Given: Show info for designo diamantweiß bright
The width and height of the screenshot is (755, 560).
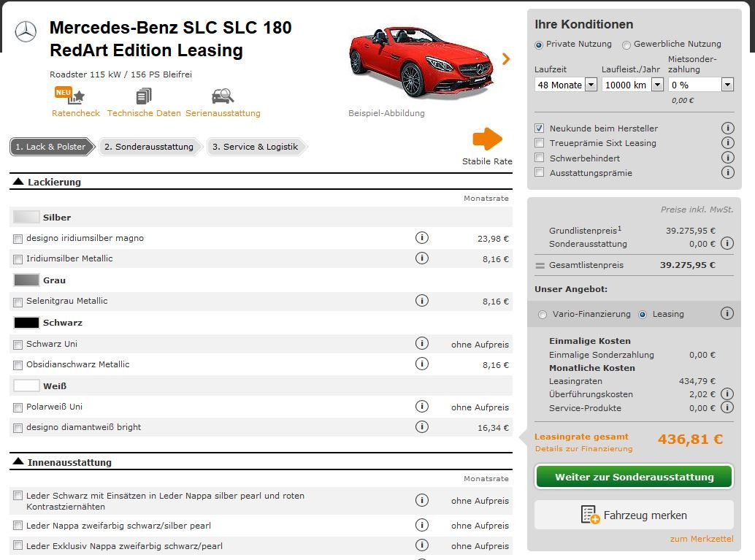Looking at the screenshot, I should tap(421, 427).
